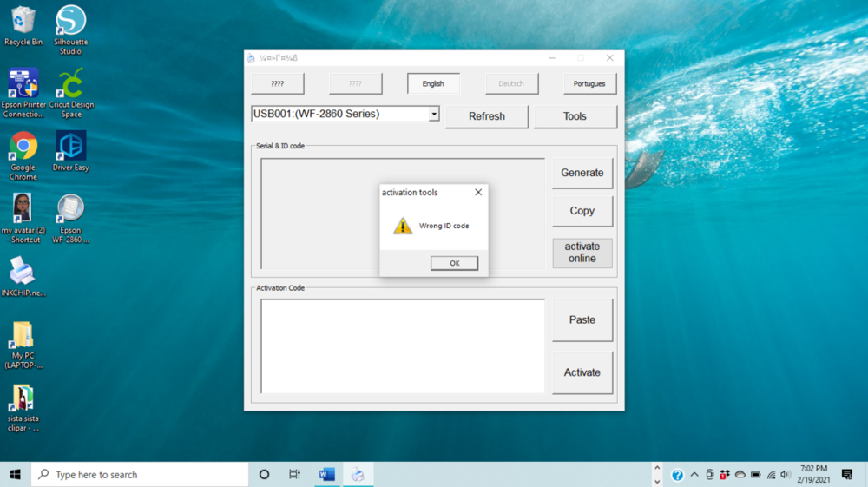Click the taskbar search box

(x=140, y=474)
